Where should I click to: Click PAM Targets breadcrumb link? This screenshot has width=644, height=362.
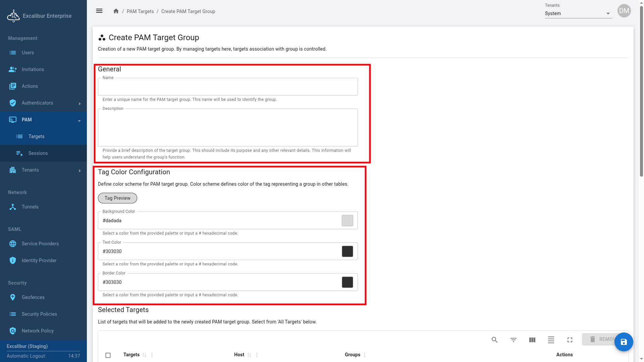(140, 11)
